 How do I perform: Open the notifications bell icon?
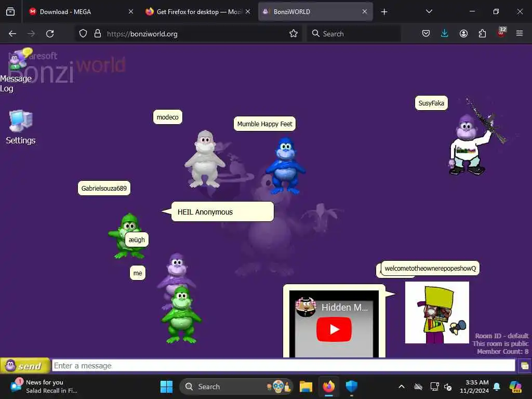coord(497,387)
